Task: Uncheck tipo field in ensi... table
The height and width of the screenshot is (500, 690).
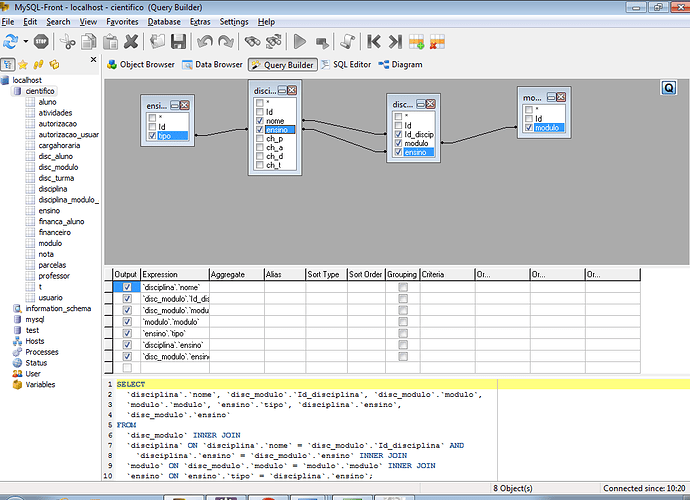Action: pyautogui.click(x=152, y=136)
